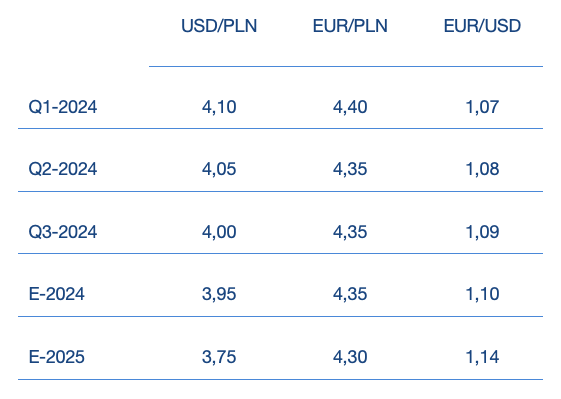The image size is (561, 399).
Task: Click USD/PLN value 4,00 for Q3-2024
Action: pyautogui.click(x=219, y=232)
